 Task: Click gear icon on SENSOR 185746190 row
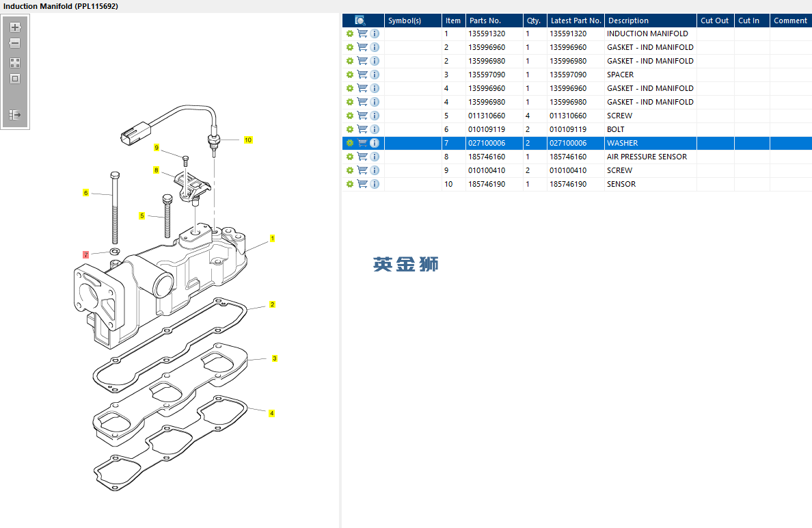tap(350, 184)
